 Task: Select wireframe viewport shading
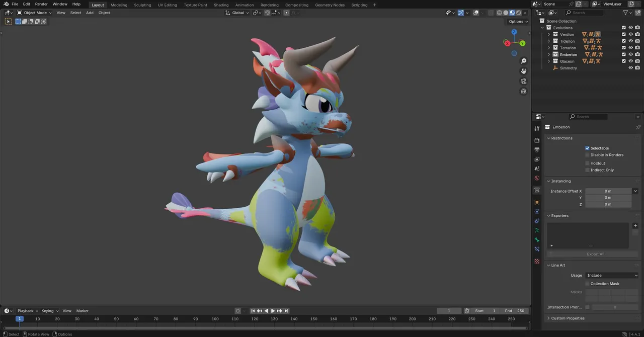coord(500,13)
